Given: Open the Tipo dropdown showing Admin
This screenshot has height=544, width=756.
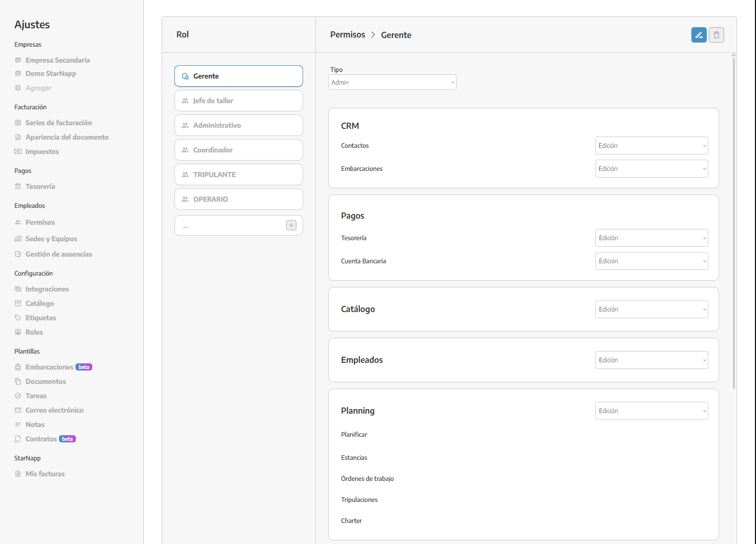Looking at the screenshot, I should 392,82.
